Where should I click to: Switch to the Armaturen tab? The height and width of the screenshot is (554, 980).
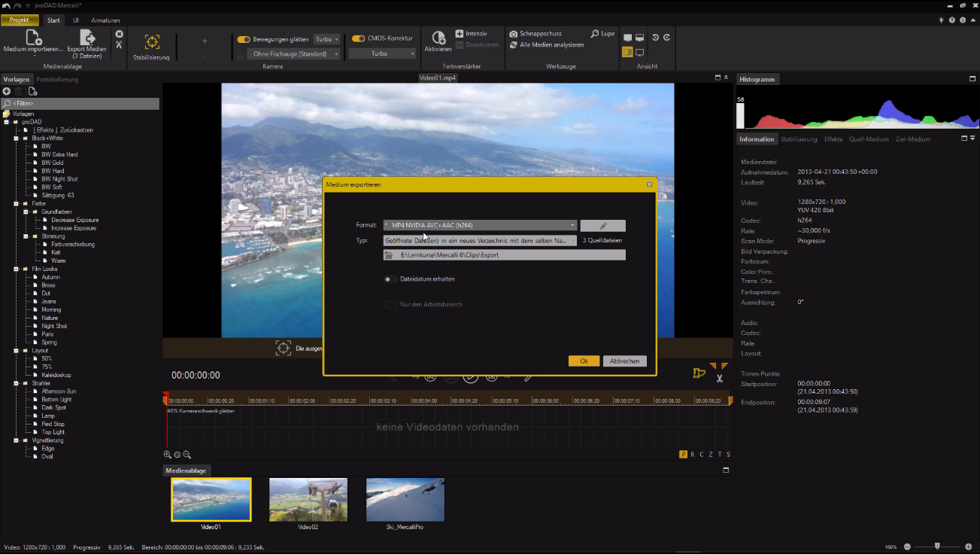coord(105,20)
